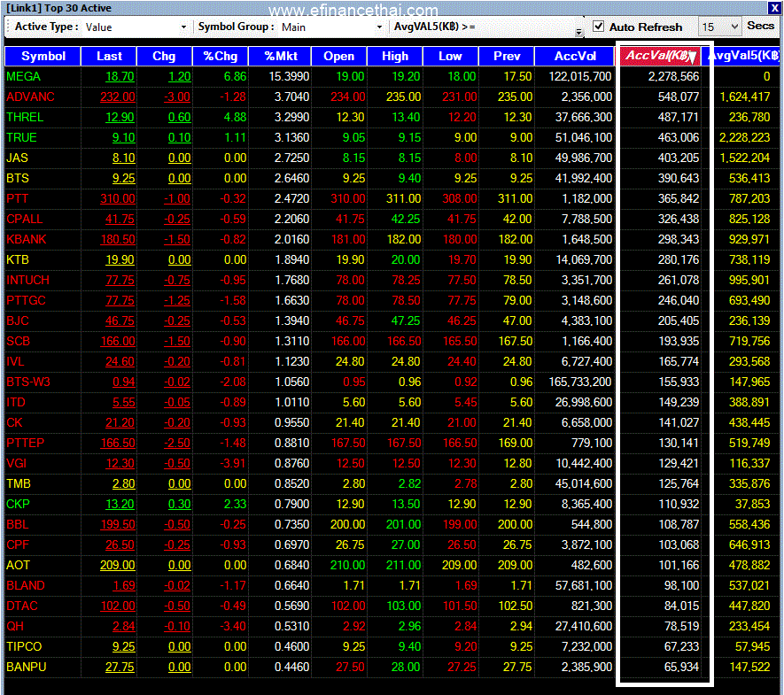Viewport: 784px width, 695px height.
Task: Select the CPALL symbol
Action: tap(25, 220)
